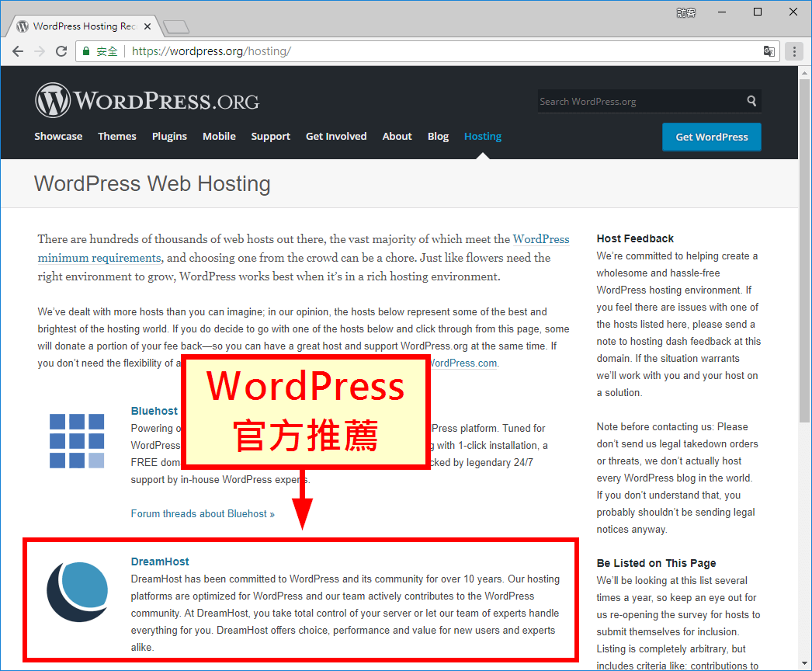812x671 pixels.
Task: Open the Chrome three-dot menu
Action: [x=794, y=51]
